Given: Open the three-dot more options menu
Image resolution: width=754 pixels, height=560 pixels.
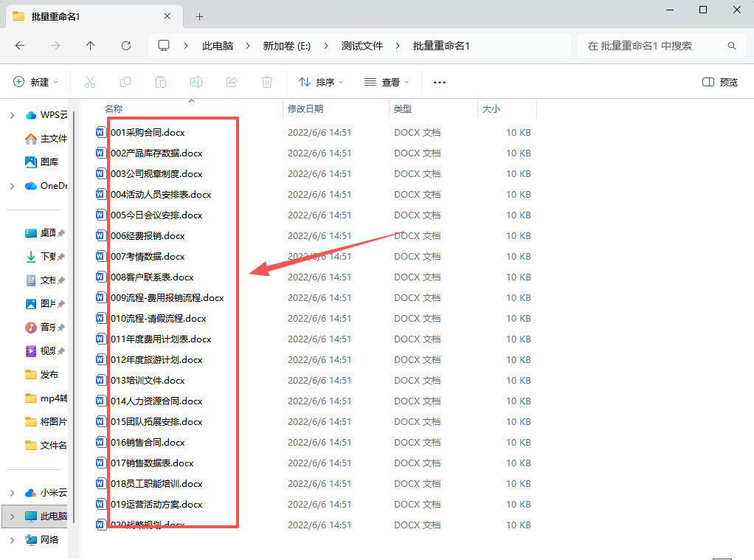Looking at the screenshot, I should (440, 83).
